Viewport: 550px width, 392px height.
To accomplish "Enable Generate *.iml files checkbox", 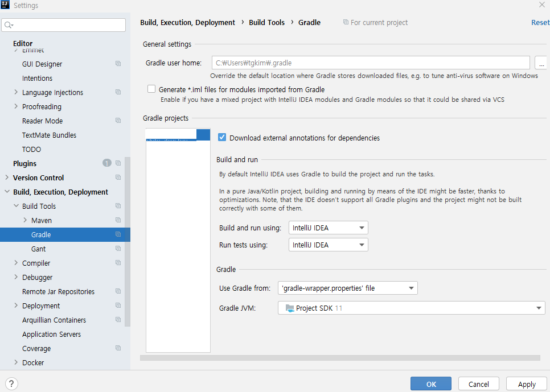I will click(151, 89).
